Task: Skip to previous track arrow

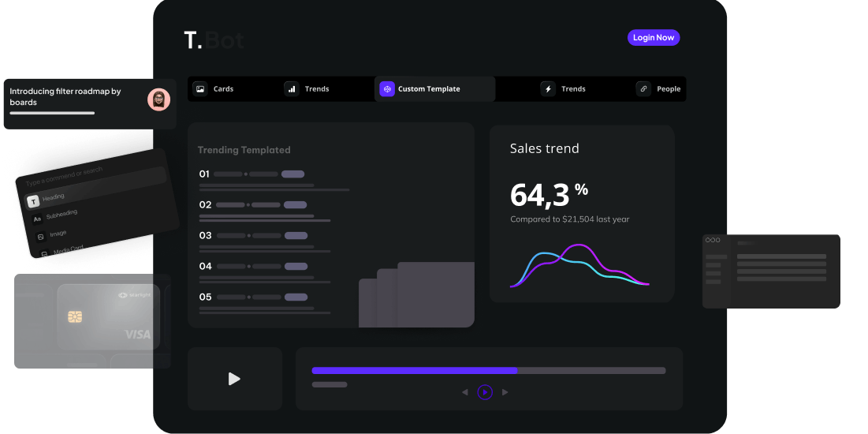Action: click(x=465, y=392)
